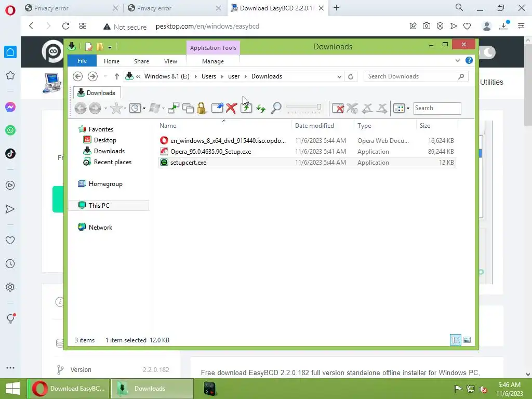
Task: Click the Explorer address bar Back arrow
Action: pyautogui.click(x=78, y=76)
